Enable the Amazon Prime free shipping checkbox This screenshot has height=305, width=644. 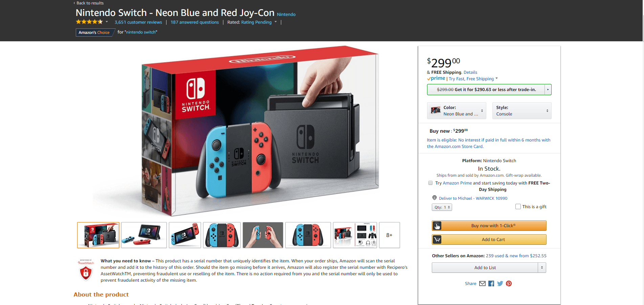[x=430, y=183]
